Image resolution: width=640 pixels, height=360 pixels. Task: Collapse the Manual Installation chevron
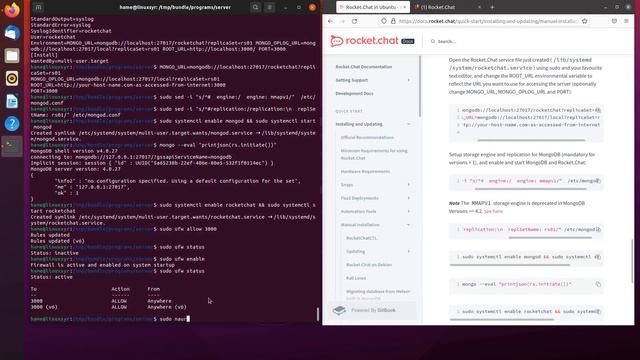[409, 225]
